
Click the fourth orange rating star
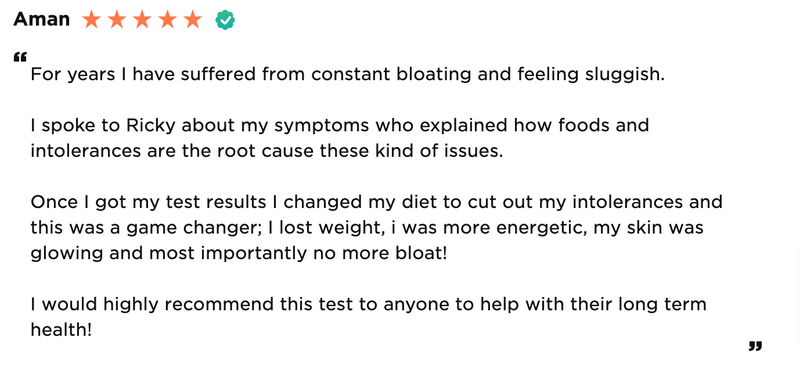pos(167,19)
